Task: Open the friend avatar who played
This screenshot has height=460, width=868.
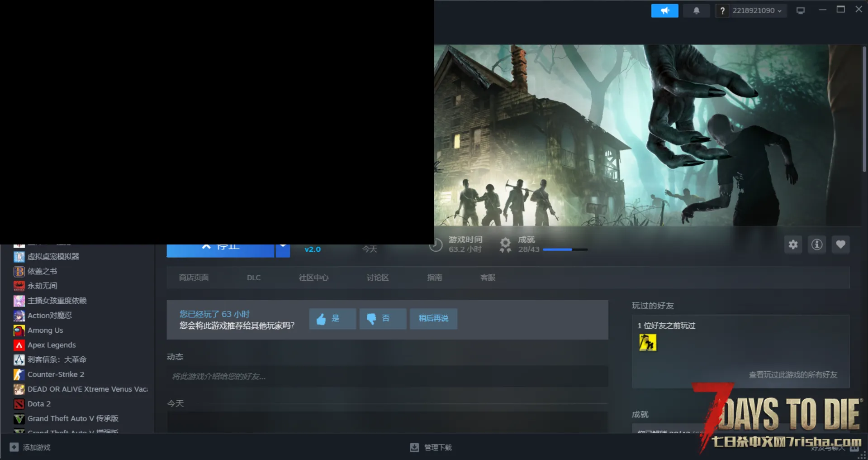Action: point(647,343)
